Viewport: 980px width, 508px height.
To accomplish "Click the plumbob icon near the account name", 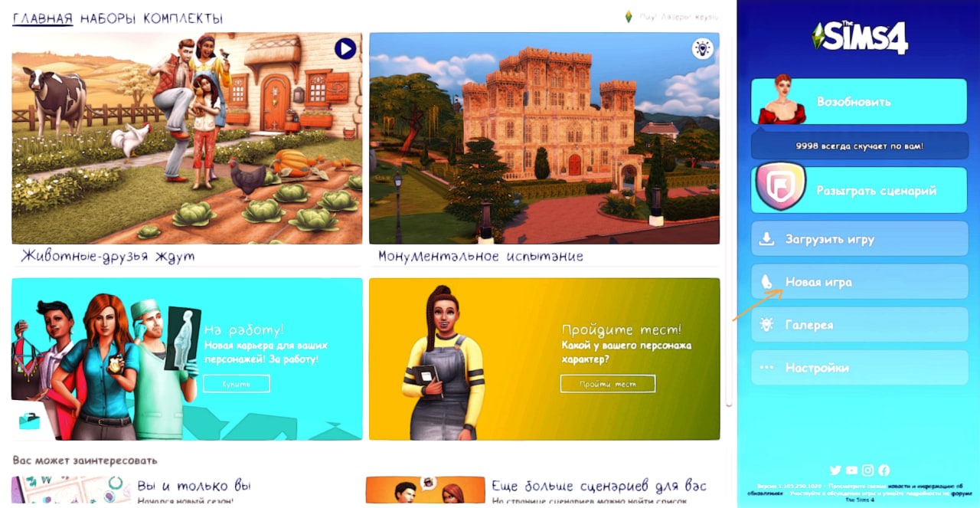I will 629,17.
